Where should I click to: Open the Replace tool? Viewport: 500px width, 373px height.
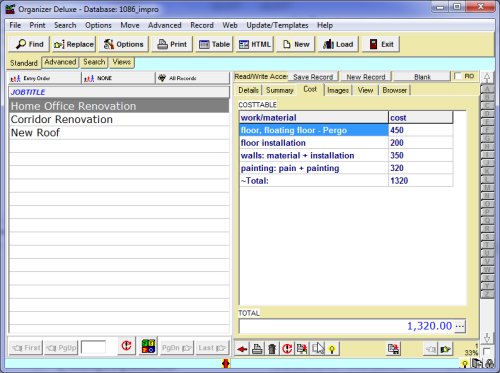(x=74, y=44)
